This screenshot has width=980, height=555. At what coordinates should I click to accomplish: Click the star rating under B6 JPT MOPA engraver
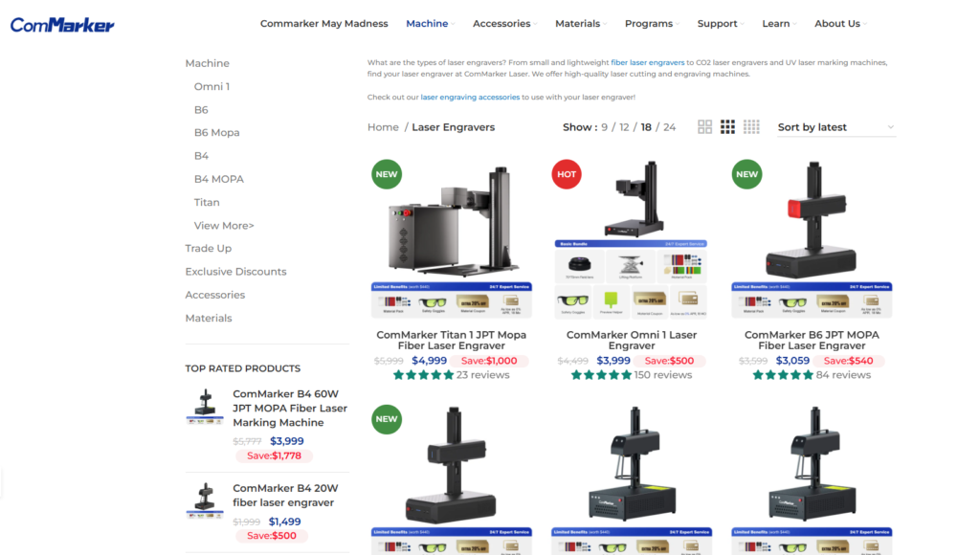(783, 375)
